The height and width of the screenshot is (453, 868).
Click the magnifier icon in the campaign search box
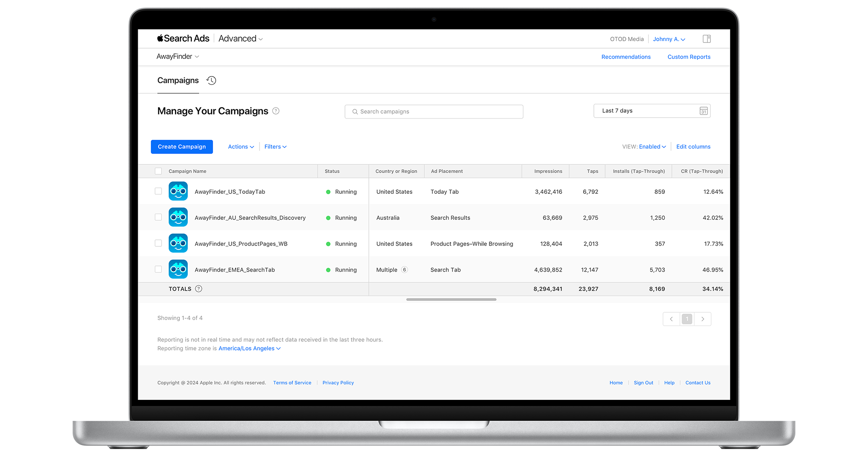[x=355, y=112]
